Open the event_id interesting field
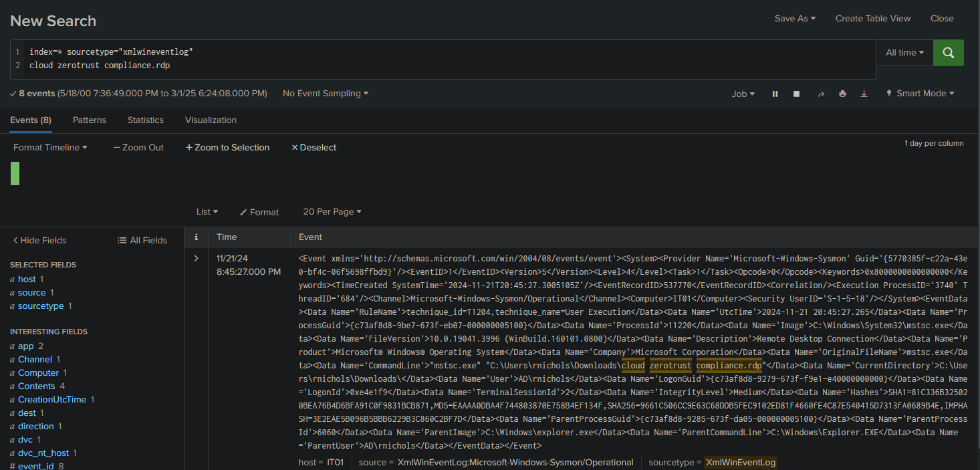980x470 pixels. tap(36, 466)
